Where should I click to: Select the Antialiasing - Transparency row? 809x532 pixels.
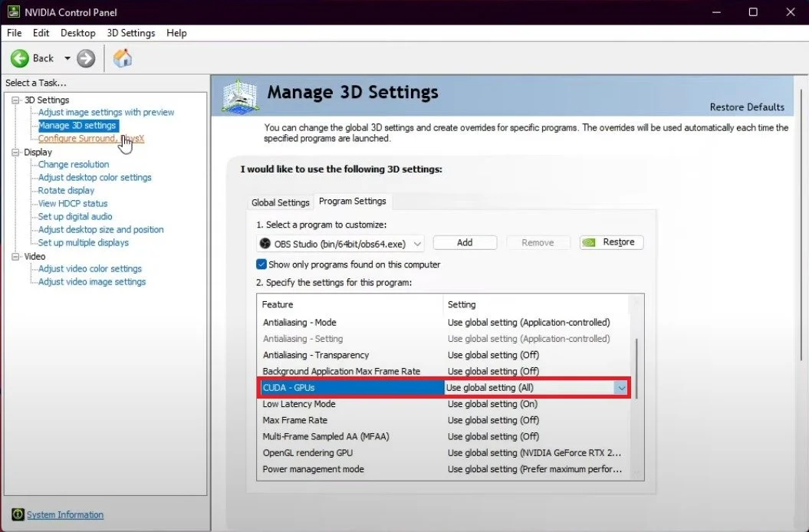tap(444, 355)
